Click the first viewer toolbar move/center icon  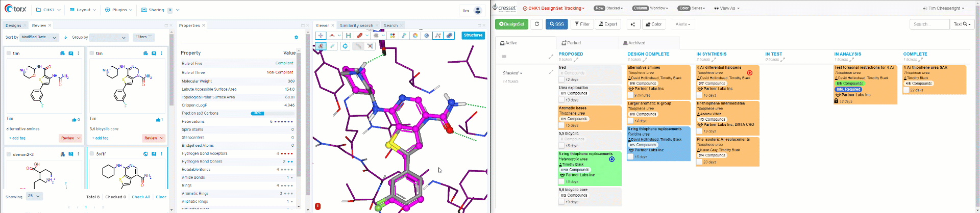(x=321, y=36)
